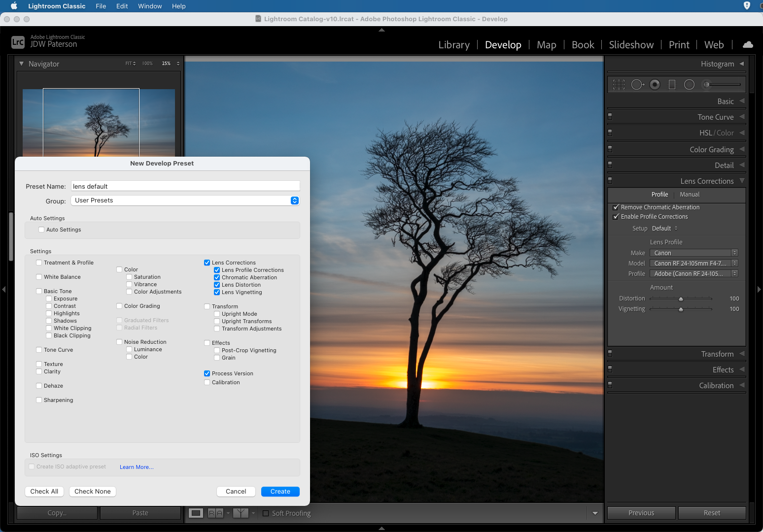
Task: Show the filmstrip bottom arrow
Action: pos(381,528)
